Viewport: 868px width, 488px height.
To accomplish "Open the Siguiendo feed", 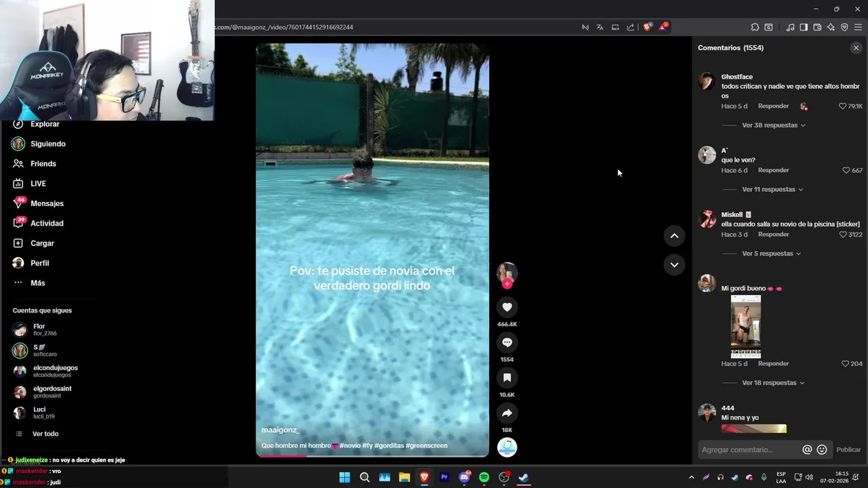I will (x=39, y=144).
